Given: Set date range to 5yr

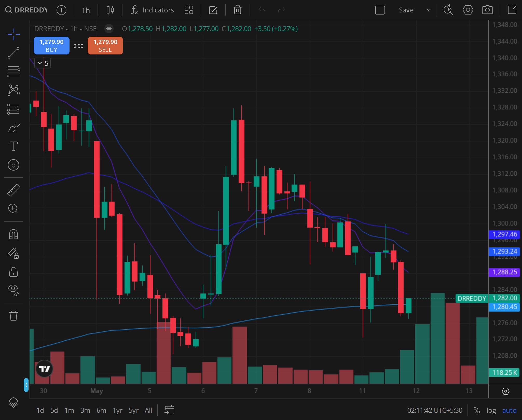Looking at the screenshot, I should pyautogui.click(x=134, y=410).
